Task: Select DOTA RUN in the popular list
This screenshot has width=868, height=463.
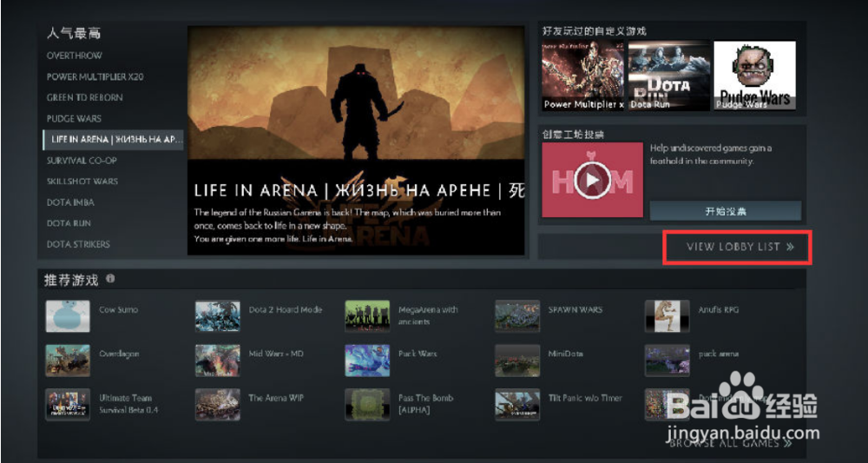Action: pos(69,223)
